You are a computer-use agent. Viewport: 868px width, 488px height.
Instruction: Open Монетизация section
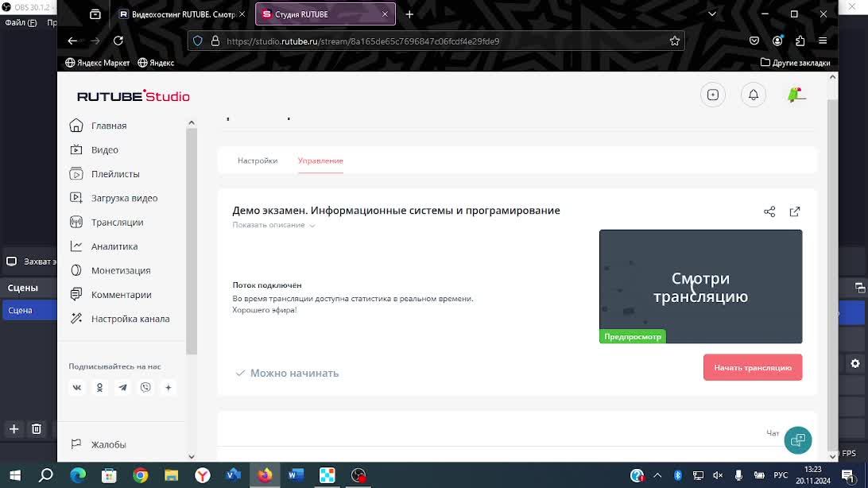coord(121,270)
